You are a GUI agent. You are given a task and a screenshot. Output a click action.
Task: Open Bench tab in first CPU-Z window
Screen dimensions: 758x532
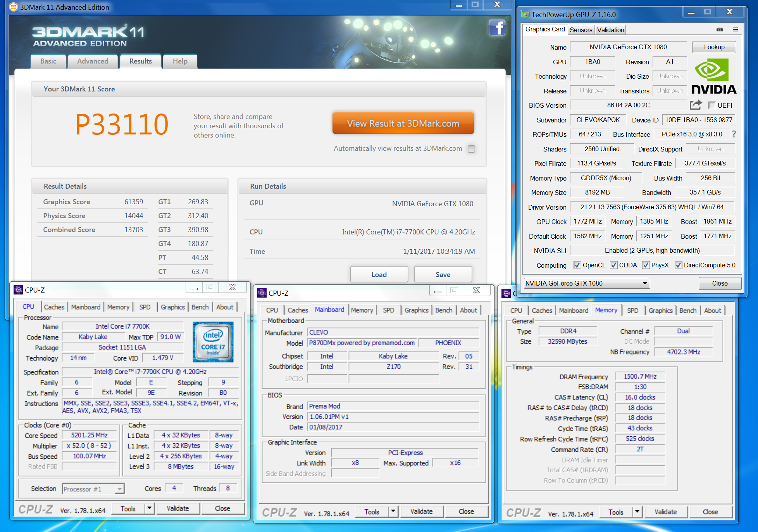pyautogui.click(x=200, y=307)
